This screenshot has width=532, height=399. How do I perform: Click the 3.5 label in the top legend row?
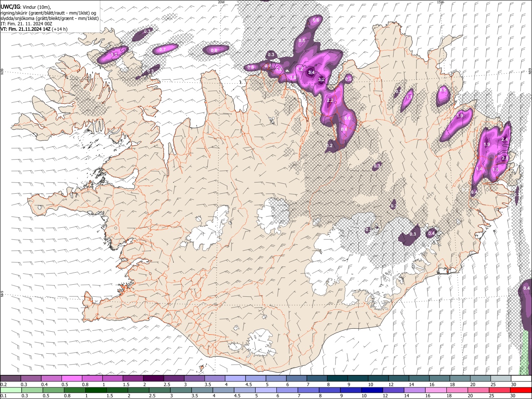point(208,384)
